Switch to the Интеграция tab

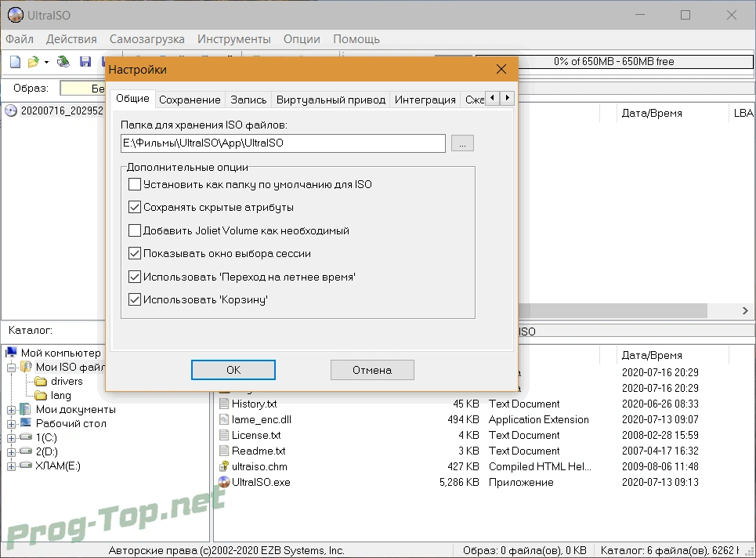pos(425,100)
